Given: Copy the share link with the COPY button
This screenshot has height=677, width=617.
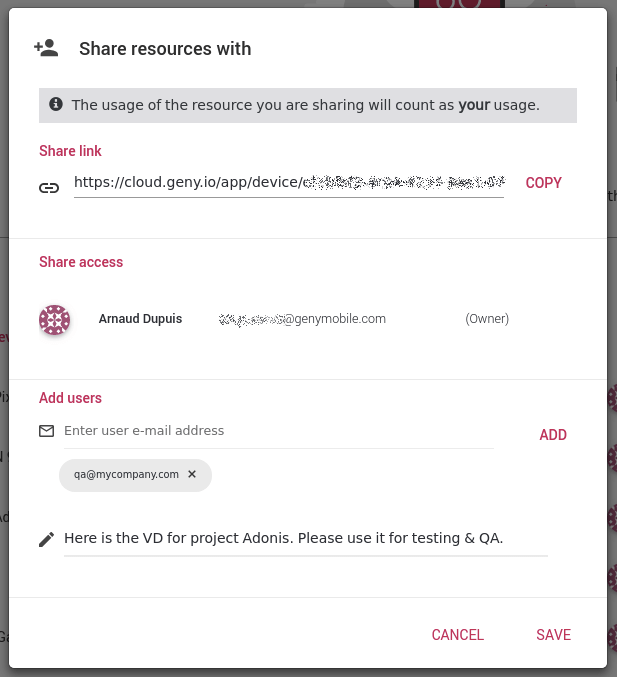Looking at the screenshot, I should click(x=543, y=183).
